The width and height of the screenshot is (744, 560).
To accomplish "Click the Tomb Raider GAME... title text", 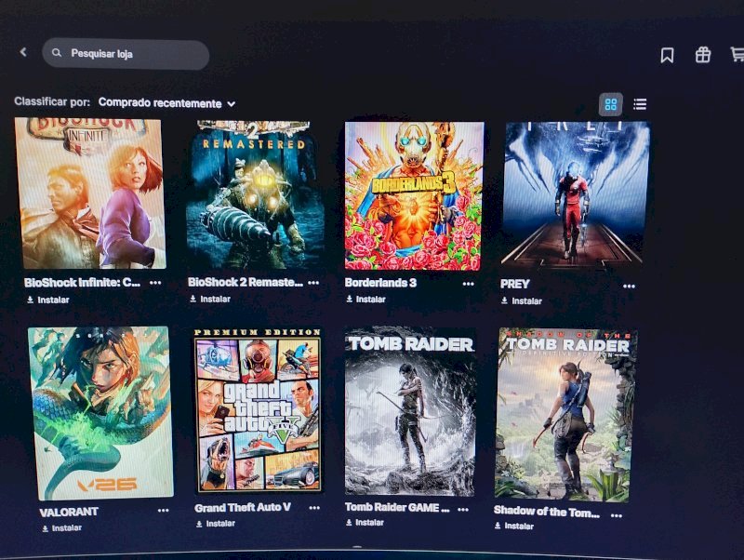I will tap(397, 507).
